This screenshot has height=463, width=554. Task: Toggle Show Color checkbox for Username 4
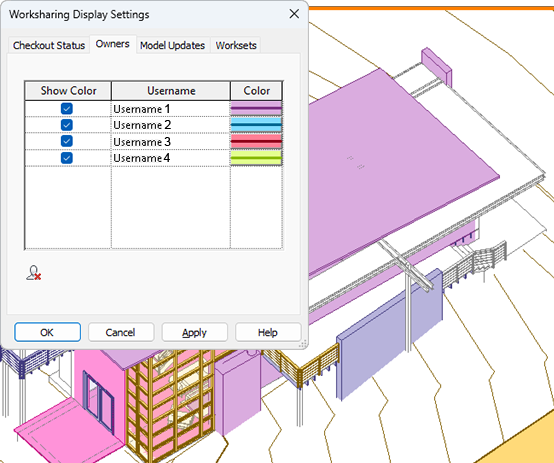tap(67, 158)
